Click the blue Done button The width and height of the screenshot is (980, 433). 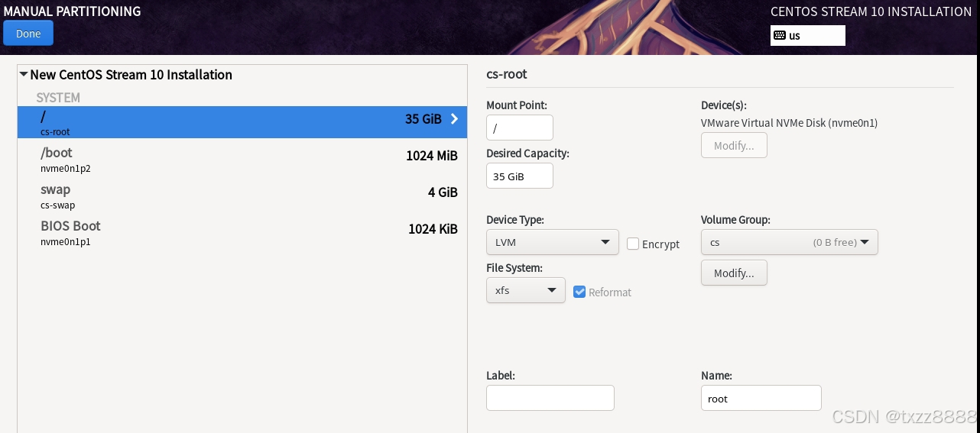28,34
